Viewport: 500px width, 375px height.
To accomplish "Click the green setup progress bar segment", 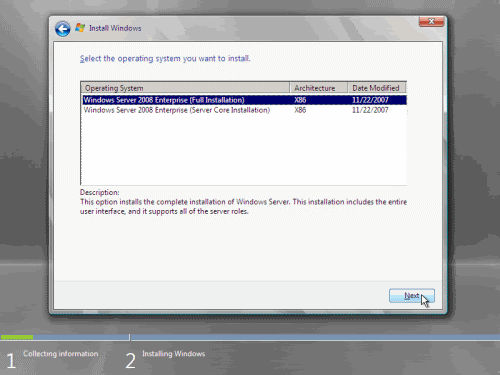I will click(x=17, y=337).
